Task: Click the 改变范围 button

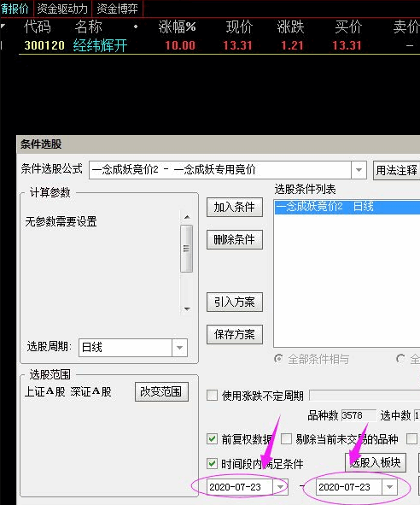Action: click(x=161, y=391)
